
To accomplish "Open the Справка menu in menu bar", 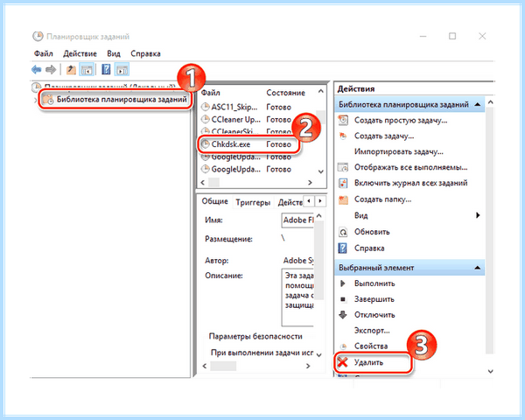I will point(145,53).
